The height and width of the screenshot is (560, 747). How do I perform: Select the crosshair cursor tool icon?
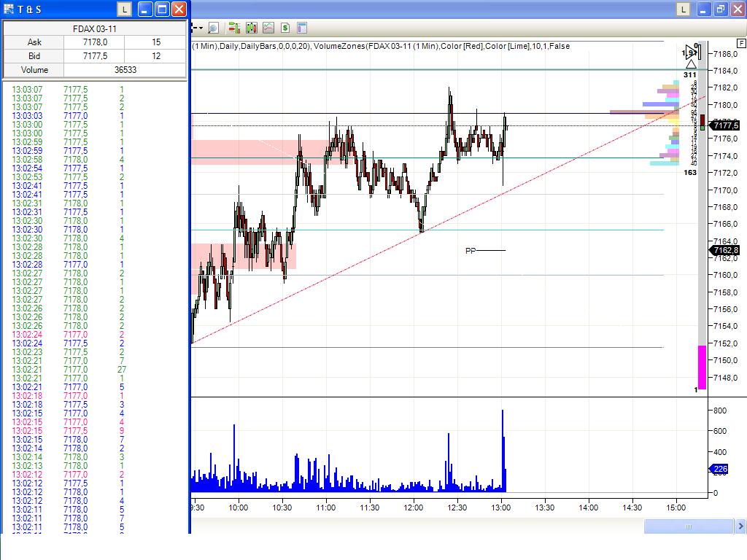(193, 28)
